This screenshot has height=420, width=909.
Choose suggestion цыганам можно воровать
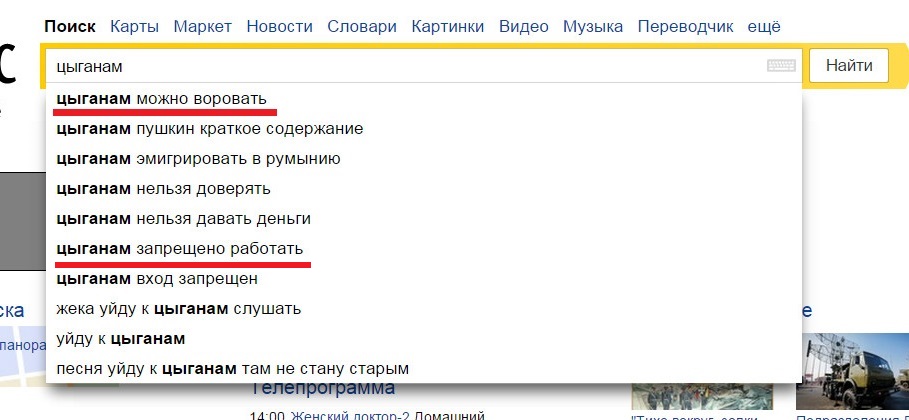click(x=424, y=99)
